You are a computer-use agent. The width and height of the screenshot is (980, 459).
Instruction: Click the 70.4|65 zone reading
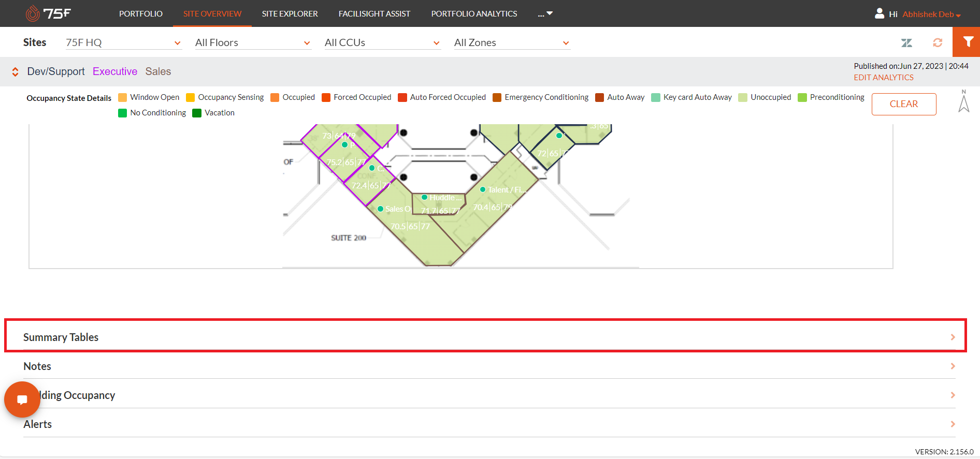pos(493,207)
